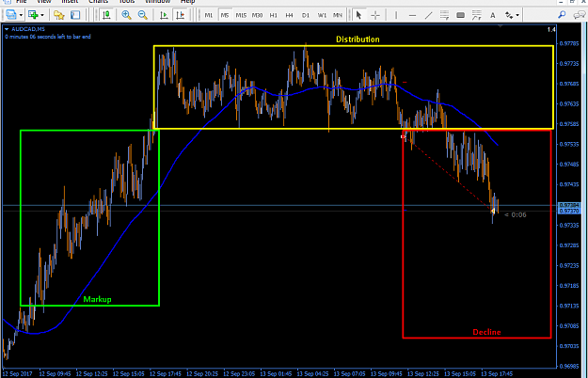This screenshot has height=378, width=588.
Task: Click the '< 0:06' countdown label
Action: pos(516,214)
